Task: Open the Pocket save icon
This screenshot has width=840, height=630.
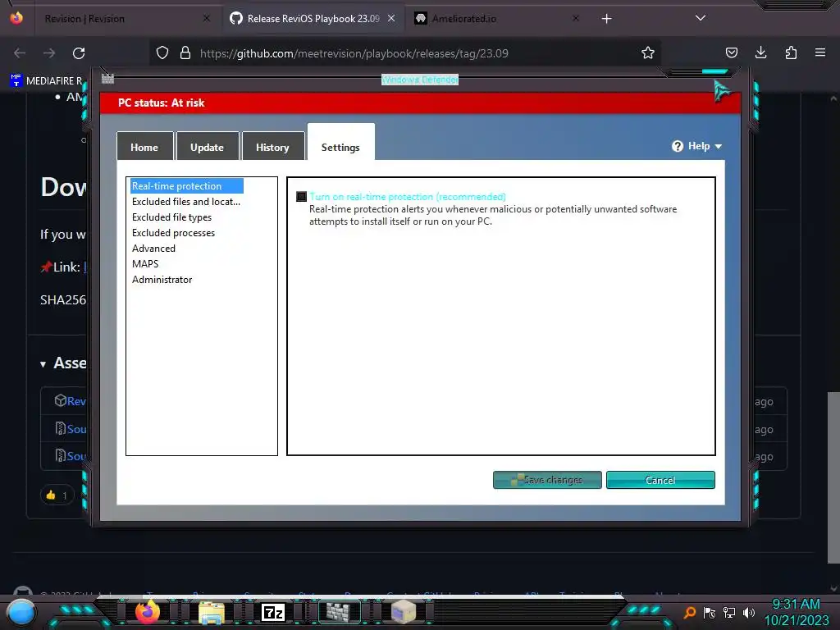Action: [731, 52]
